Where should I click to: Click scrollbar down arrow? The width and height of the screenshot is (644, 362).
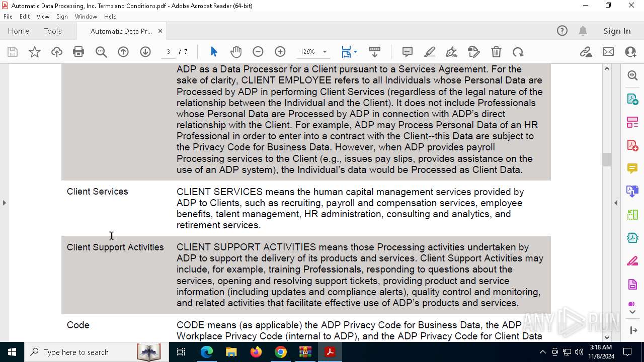pos(607,337)
